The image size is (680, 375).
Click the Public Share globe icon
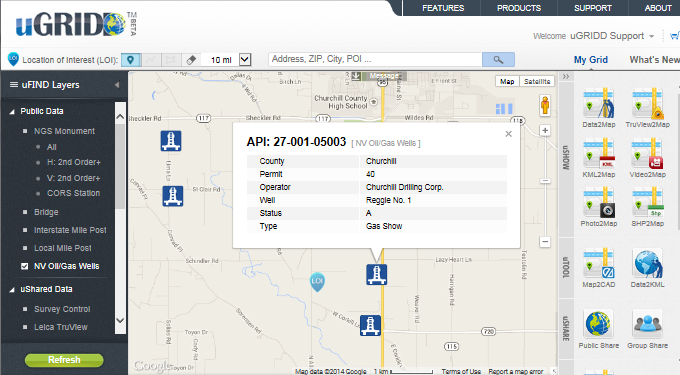click(598, 324)
